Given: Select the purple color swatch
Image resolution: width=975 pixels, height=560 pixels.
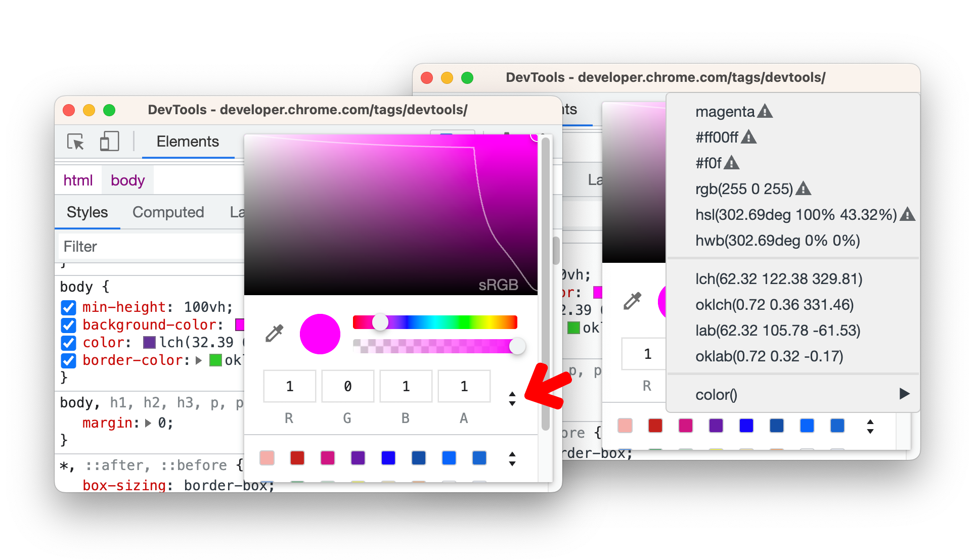Looking at the screenshot, I should 356,458.
